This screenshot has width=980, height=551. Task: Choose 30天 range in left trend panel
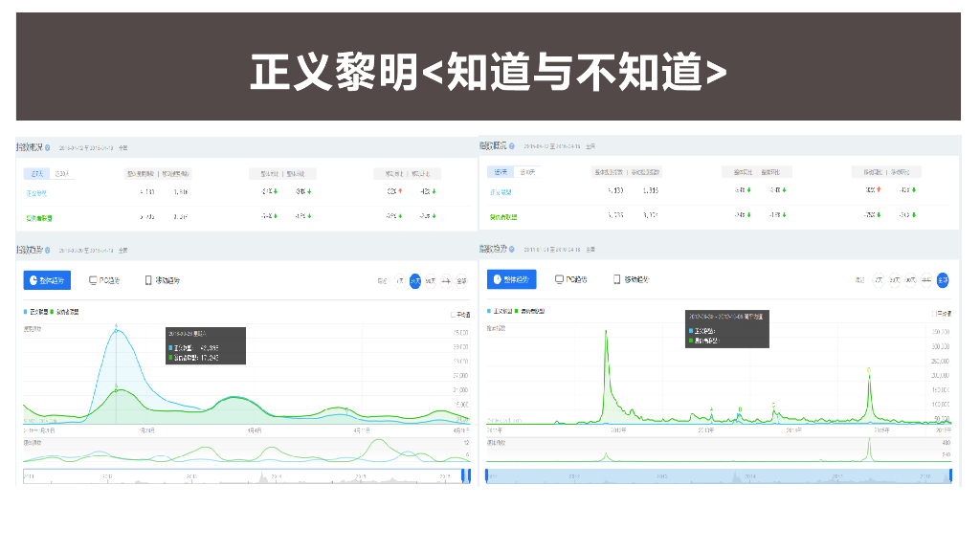(x=415, y=281)
